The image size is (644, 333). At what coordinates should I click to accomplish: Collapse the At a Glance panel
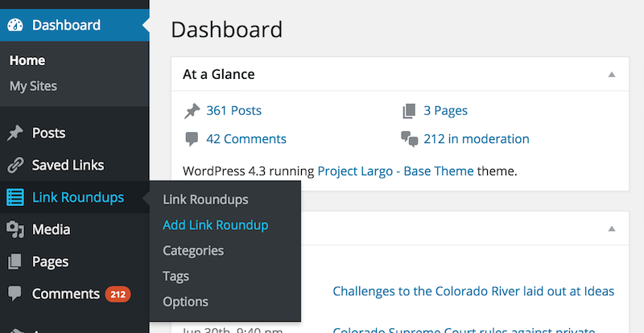(x=612, y=74)
